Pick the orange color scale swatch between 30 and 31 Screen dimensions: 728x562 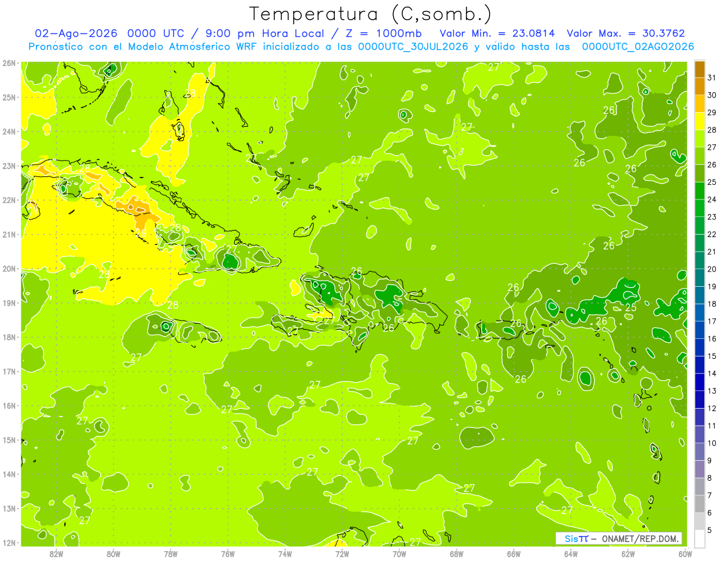click(x=699, y=87)
